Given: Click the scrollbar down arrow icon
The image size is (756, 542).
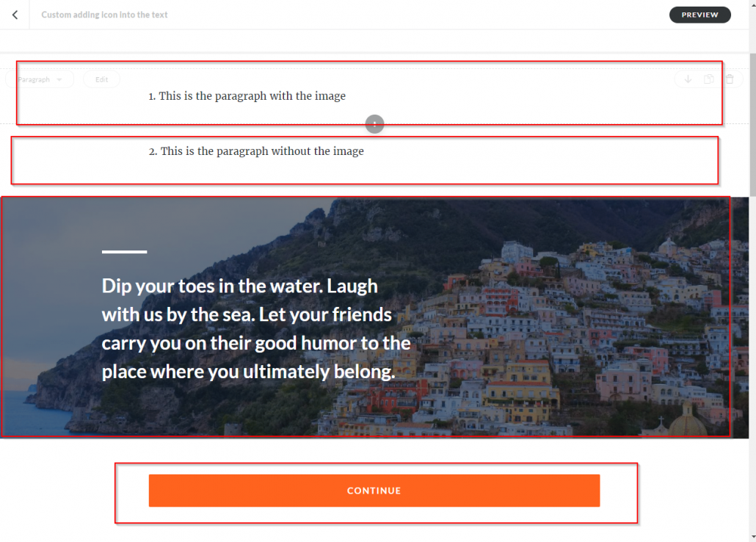Looking at the screenshot, I should point(750,537).
